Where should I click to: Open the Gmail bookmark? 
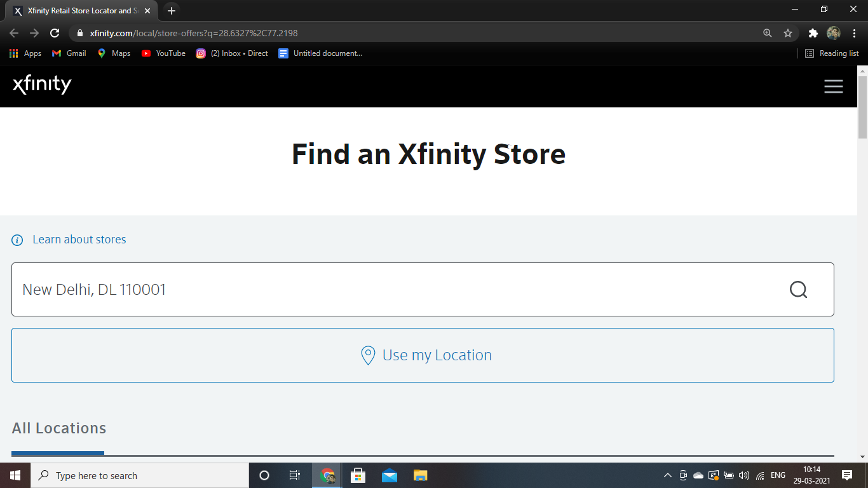tap(69, 53)
